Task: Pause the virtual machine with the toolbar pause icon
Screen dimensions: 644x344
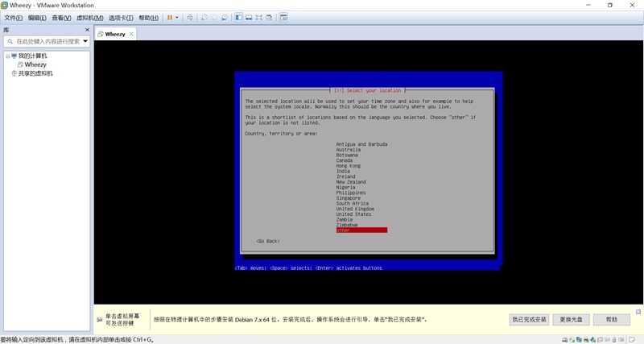Action: click(170, 18)
